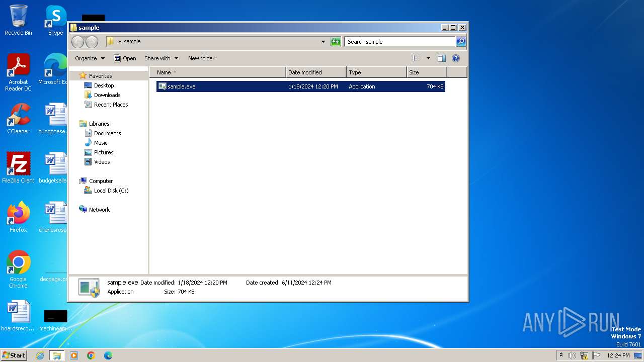Open FileZilla Client shortcut
The height and width of the screenshot is (362, 644).
coord(18,167)
